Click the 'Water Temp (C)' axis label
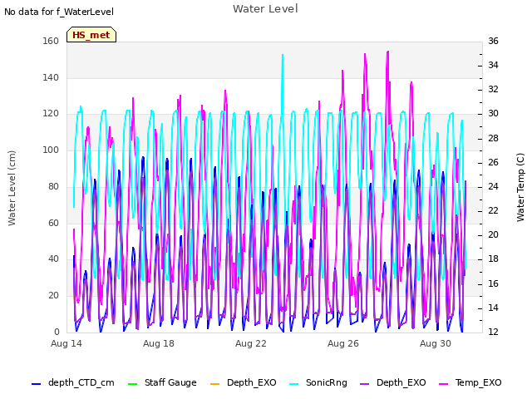This screenshot has height=399, width=532. (x=520, y=187)
